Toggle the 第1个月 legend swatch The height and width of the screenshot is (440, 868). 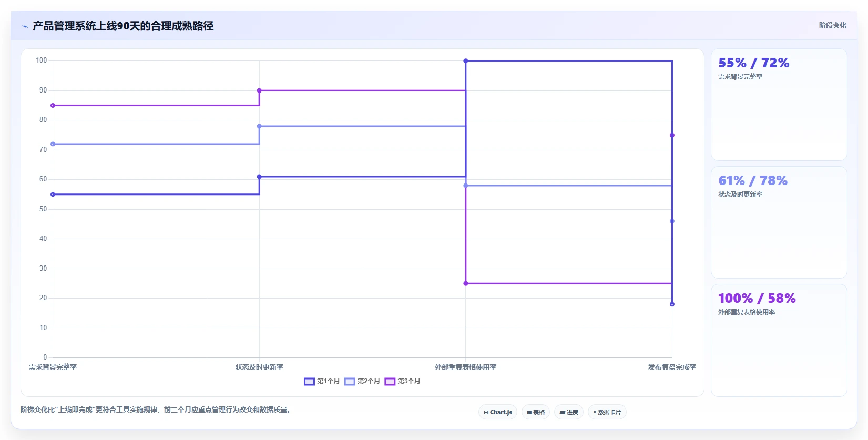pos(309,381)
